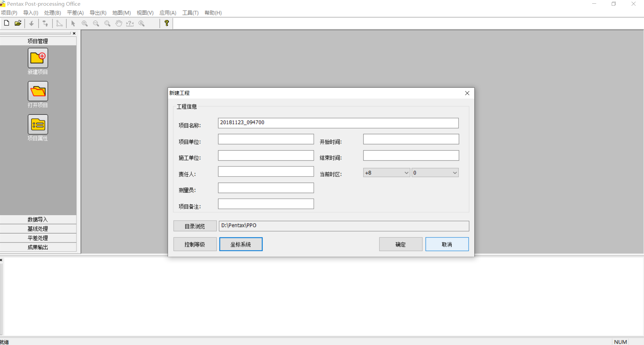Click the yellow question mark help icon
This screenshot has height=345, width=644.
click(166, 23)
